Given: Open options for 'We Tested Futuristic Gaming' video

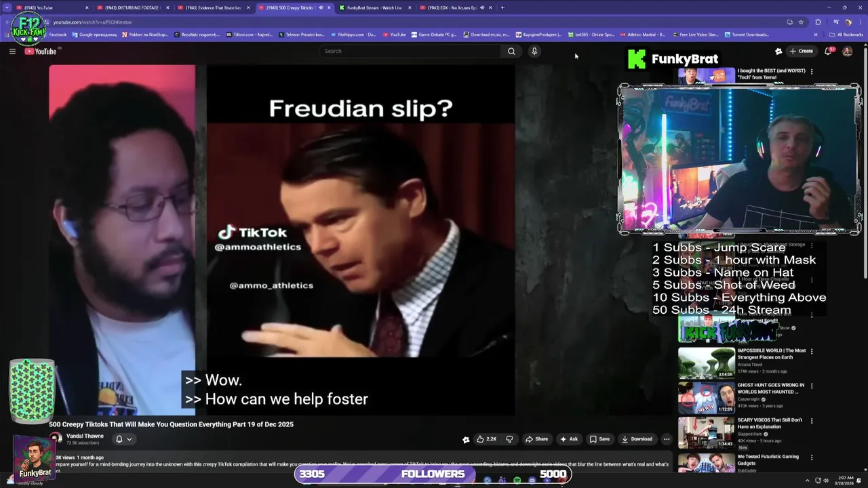Looking at the screenshot, I should coord(812,457).
